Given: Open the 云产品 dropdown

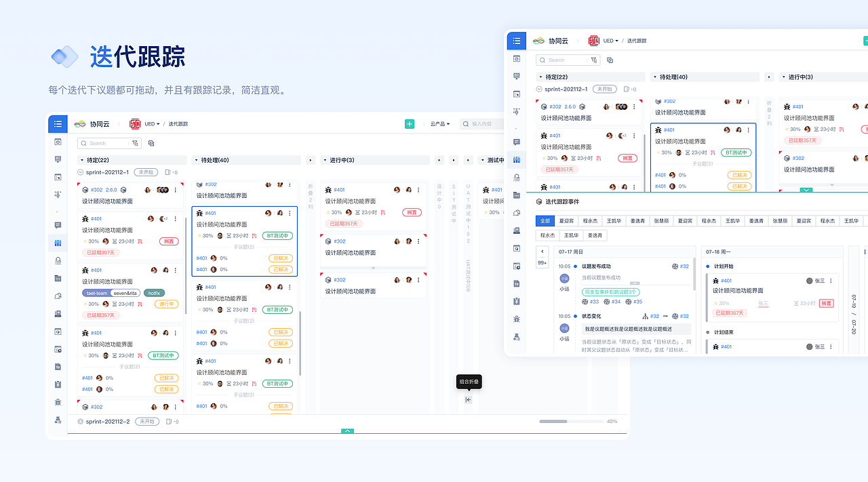Looking at the screenshot, I should point(439,124).
